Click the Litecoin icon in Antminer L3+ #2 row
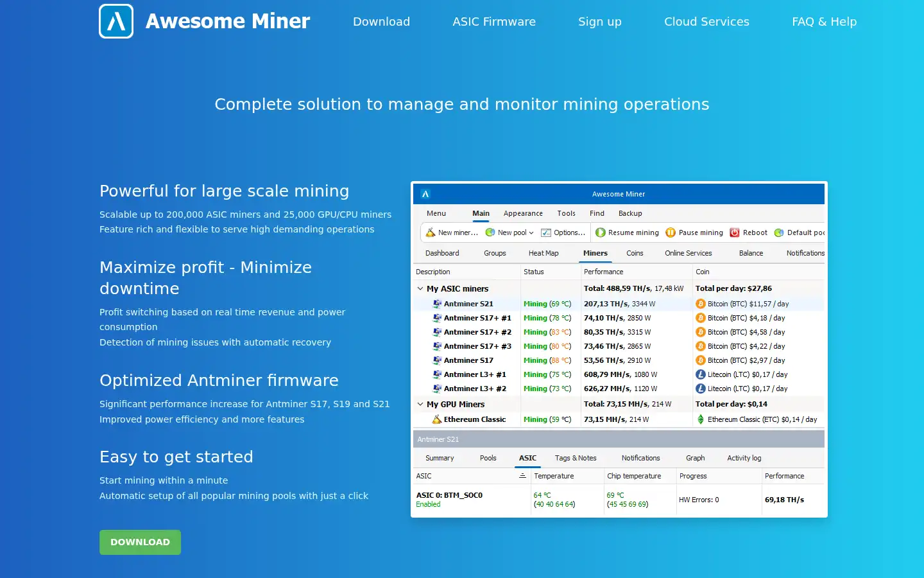The height and width of the screenshot is (578, 924). click(x=701, y=389)
